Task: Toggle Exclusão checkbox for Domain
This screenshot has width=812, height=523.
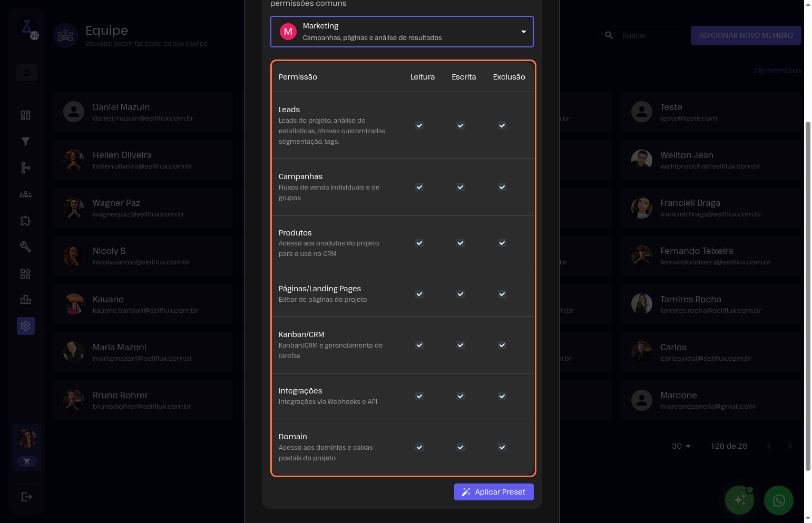Action: click(502, 447)
